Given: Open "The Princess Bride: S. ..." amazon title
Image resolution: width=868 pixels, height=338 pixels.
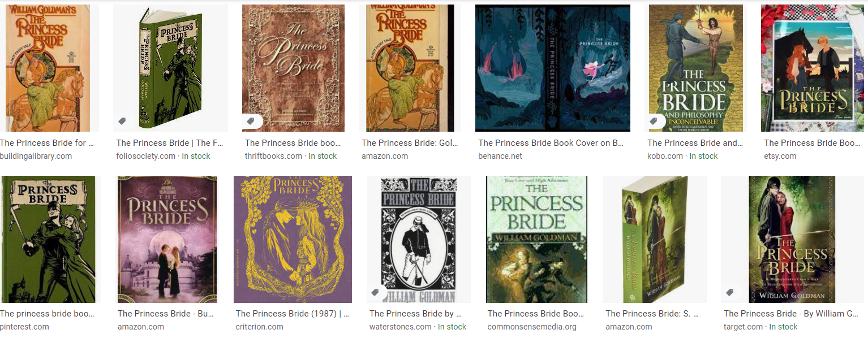Looking at the screenshot, I should point(652,314).
